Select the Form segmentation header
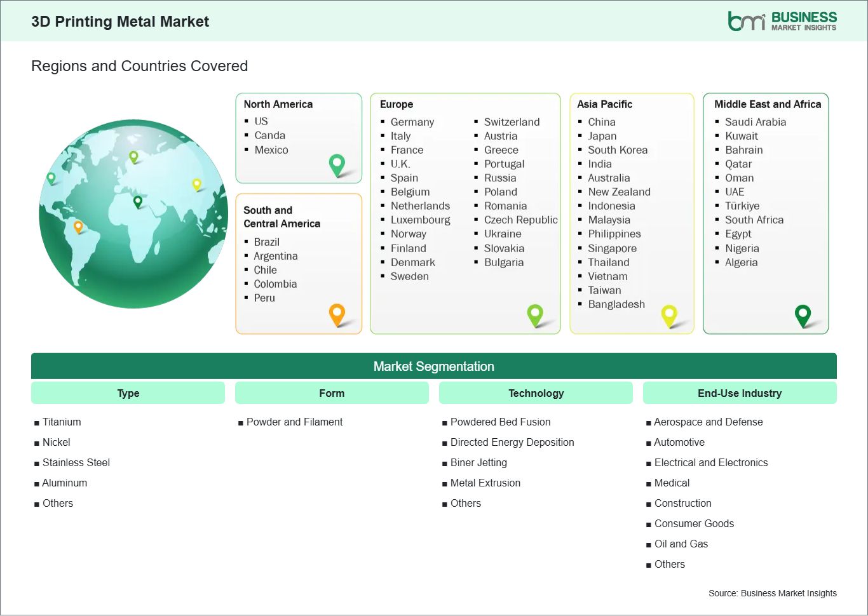The image size is (868, 616). (x=332, y=393)
